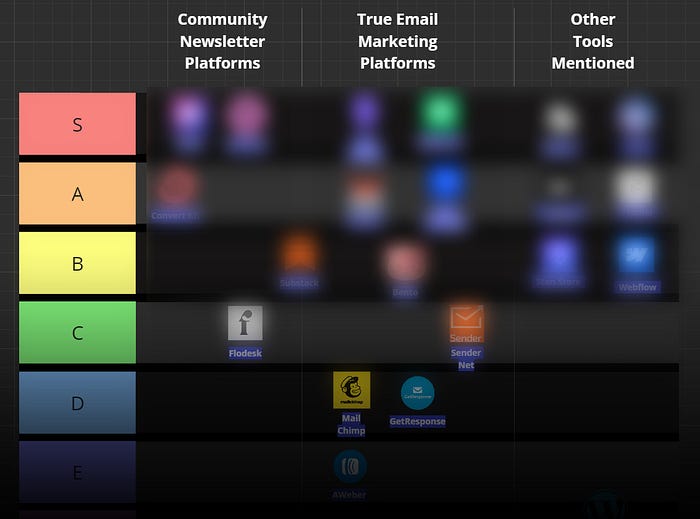Click the True Email Marketing Platforms header
The image size is (700, 519).
(x=397, y=41)
